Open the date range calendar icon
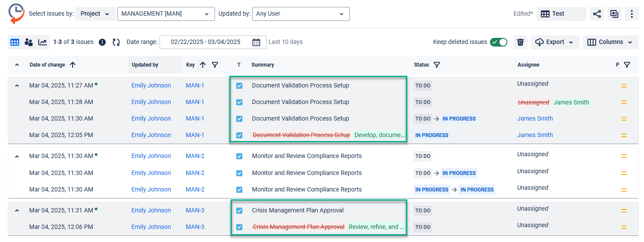Viewport: 644px width, 242px height. coord(256,42)
